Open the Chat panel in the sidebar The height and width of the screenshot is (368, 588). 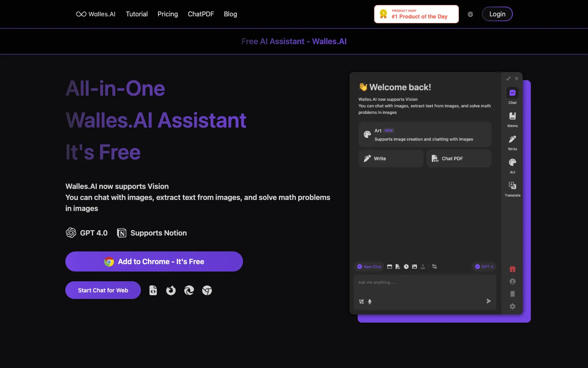coord(512,96)
